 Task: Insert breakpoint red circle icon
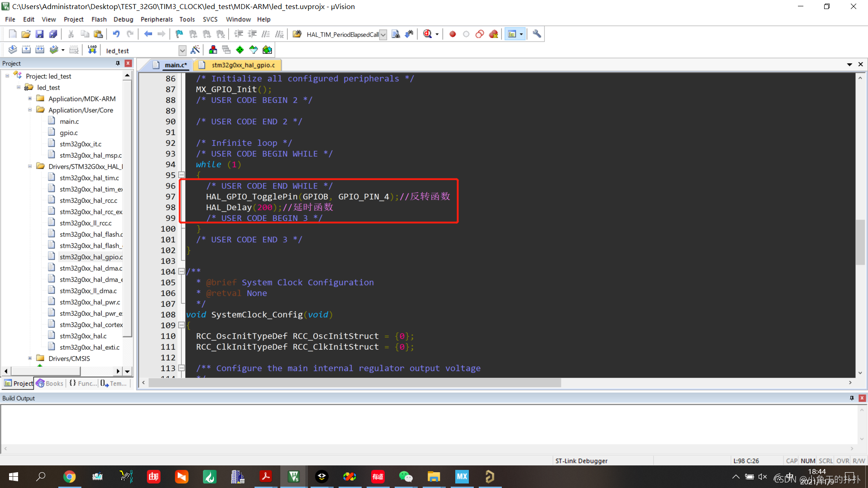tap(453, 34)
